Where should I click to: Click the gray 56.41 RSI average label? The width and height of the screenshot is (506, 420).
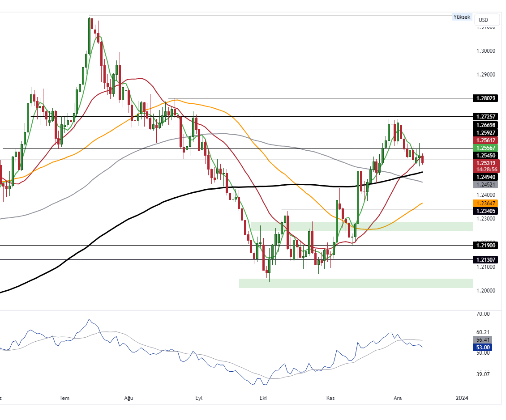point(483,339)
